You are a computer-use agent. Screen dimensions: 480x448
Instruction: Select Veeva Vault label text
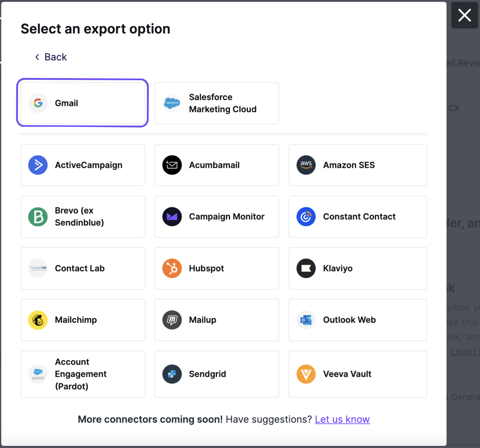pos(347,374)
